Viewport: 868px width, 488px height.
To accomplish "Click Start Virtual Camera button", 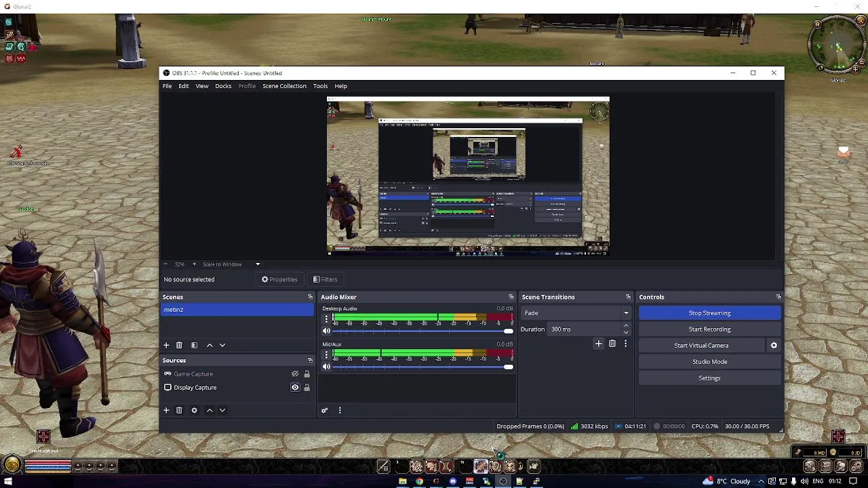I will point(701,346).
